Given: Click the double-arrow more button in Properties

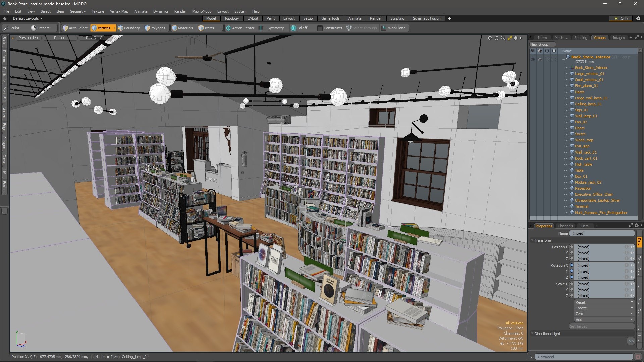Looking at the screenshot, I should (631, 341).
